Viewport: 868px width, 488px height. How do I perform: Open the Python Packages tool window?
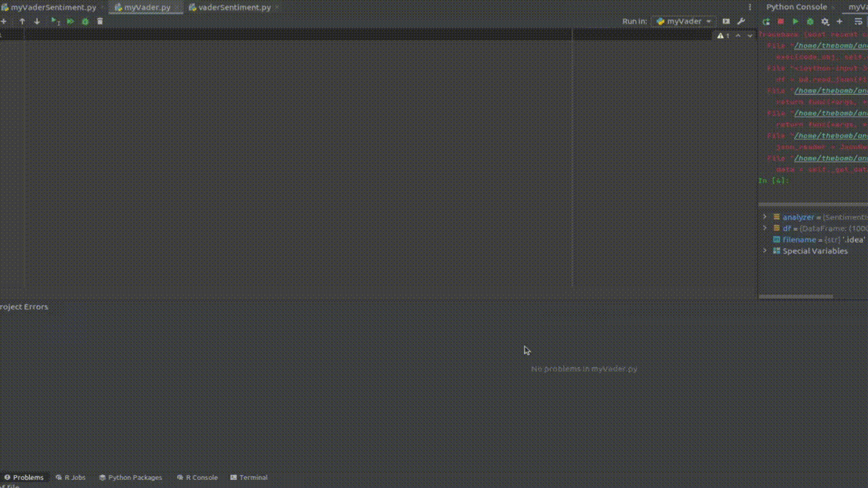131,477
